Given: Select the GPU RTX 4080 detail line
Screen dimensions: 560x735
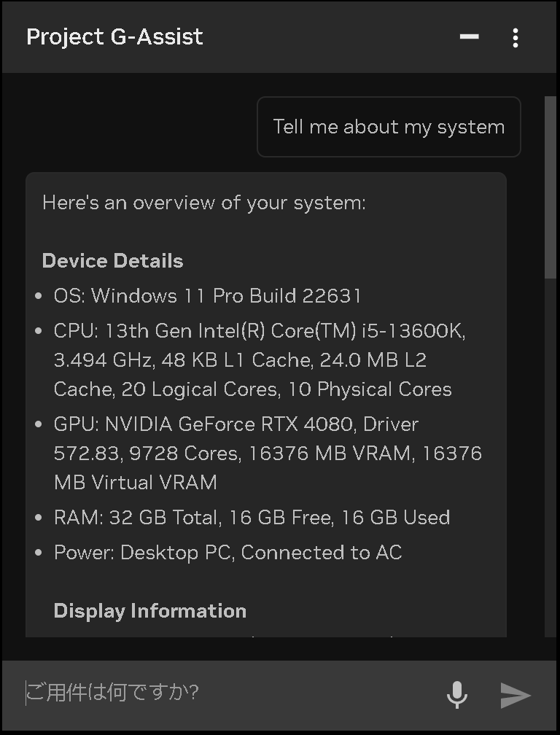Looking at the screenshot, I should pos(267,453).
